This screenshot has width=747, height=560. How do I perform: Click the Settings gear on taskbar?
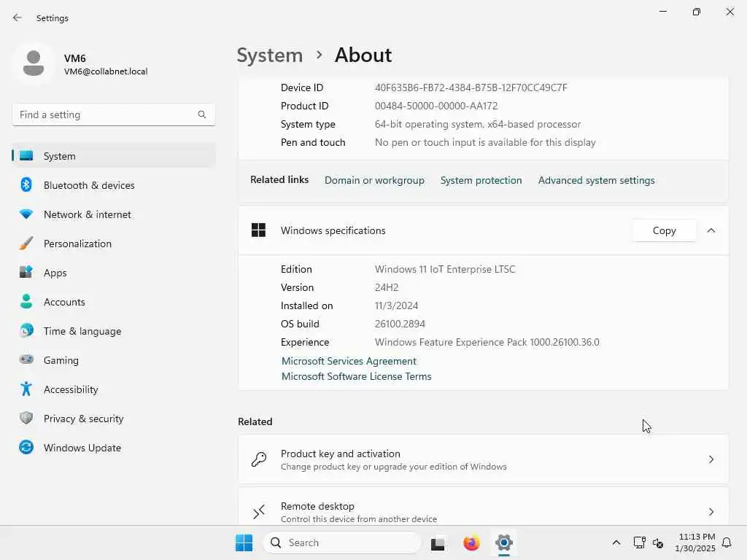[x=503, y=542]
